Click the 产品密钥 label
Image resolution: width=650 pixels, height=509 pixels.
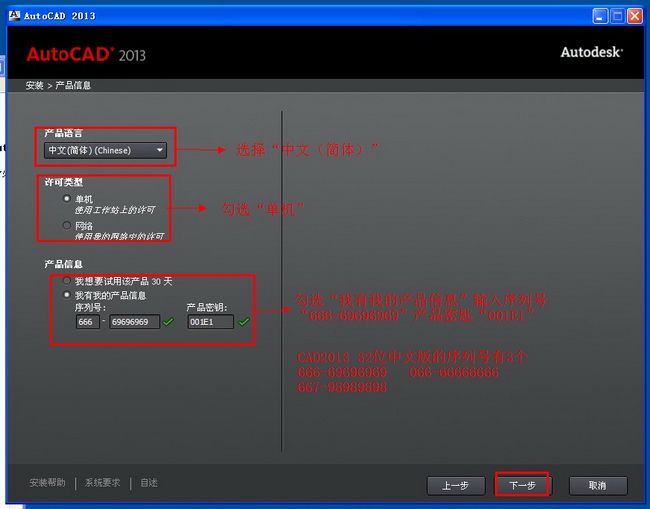pos(206,308)
